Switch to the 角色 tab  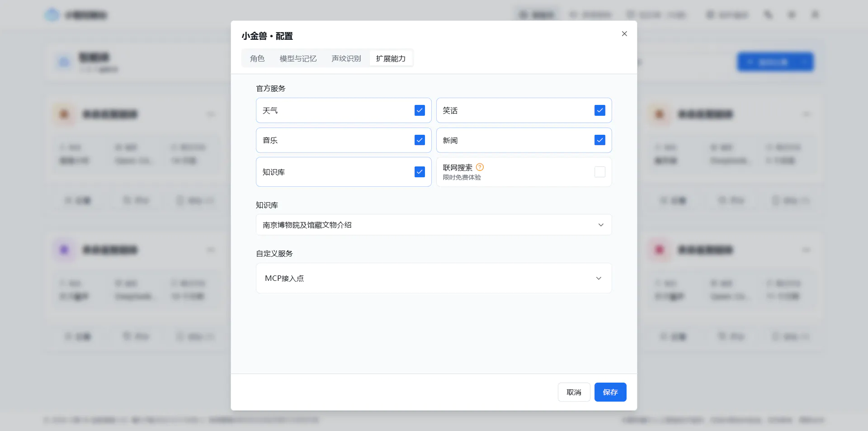tap(257, 58)
